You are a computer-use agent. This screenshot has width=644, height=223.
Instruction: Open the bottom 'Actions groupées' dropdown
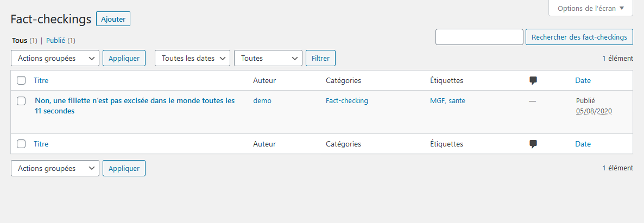point(55,168)
